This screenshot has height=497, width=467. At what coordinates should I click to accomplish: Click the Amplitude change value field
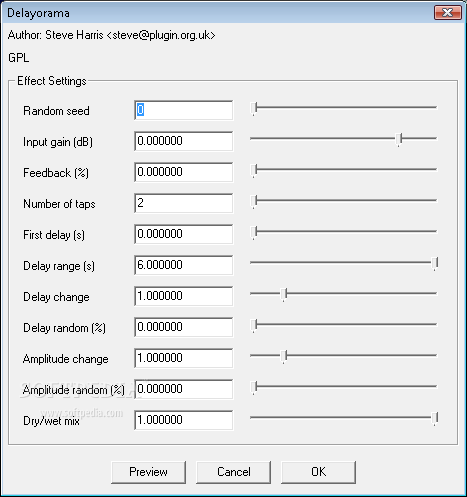coord(184,358)
